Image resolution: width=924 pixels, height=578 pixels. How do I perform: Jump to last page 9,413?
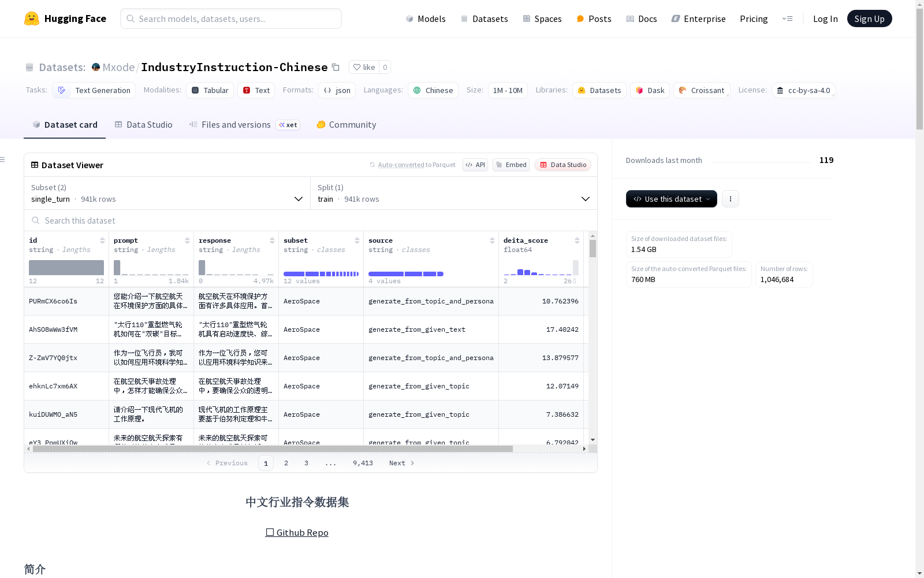pos(363,463)
